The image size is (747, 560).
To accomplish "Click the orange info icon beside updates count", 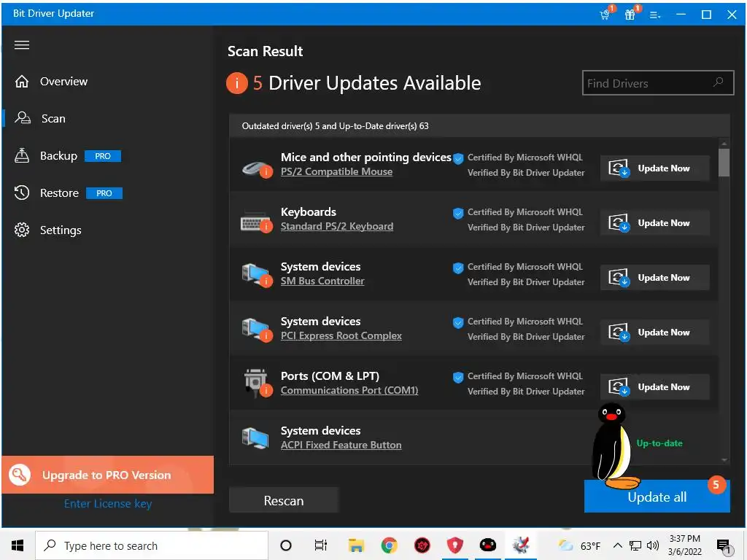I will click(x=237, y=83).
